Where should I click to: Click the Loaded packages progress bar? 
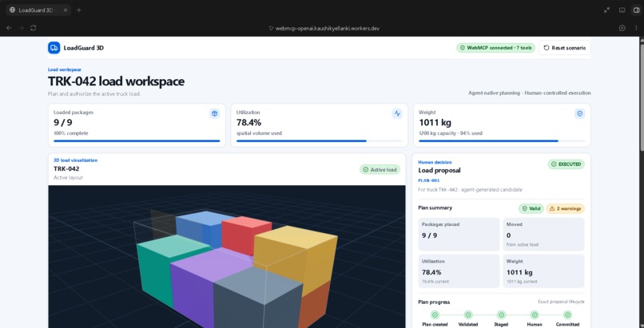coord(137,141)
